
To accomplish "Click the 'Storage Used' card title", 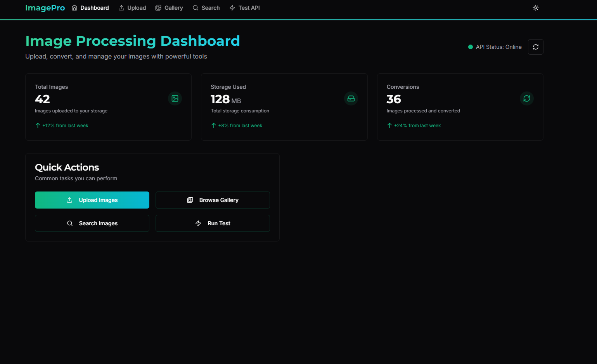I will (228, 87).
